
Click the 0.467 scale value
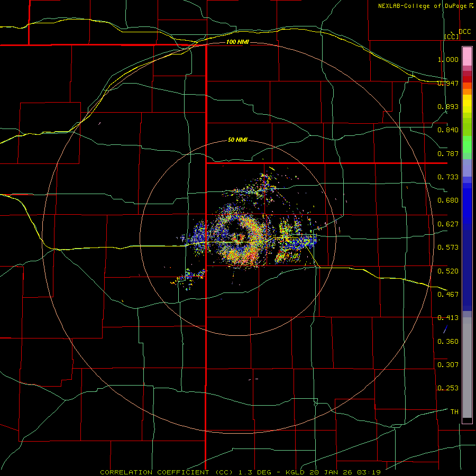(448, 294)
